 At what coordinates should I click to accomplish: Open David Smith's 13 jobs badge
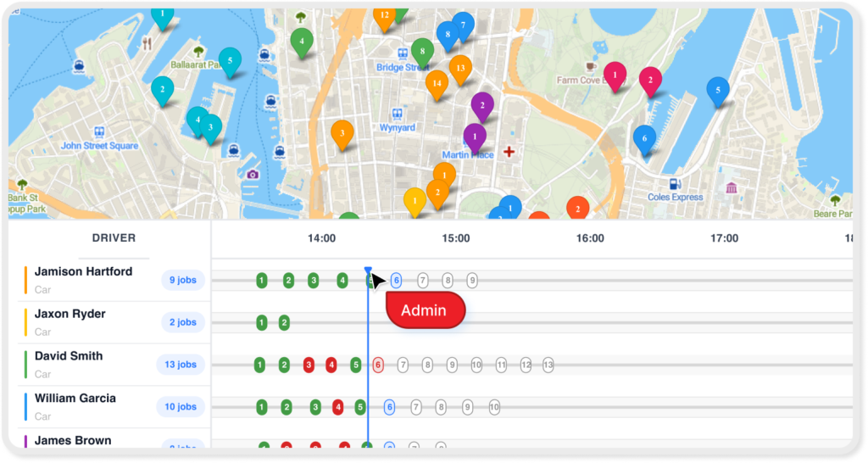[x=181, y=365]
